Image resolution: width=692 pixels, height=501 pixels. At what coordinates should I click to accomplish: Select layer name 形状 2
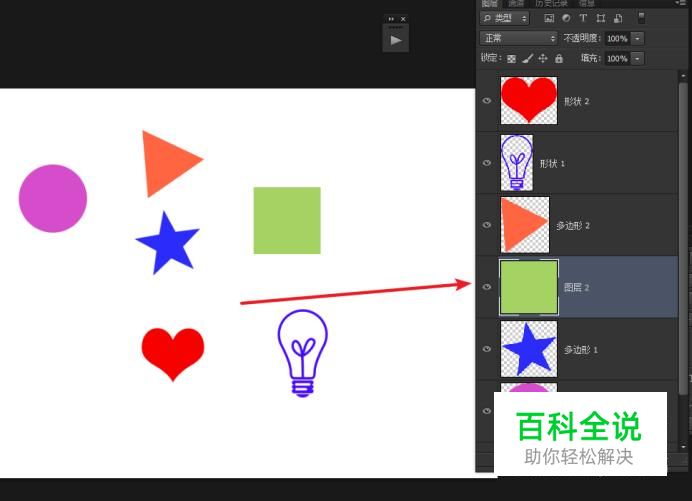pos(576,101)
